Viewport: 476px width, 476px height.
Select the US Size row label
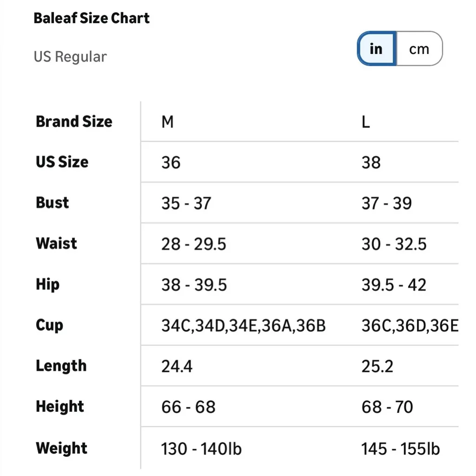click(62, 162)
